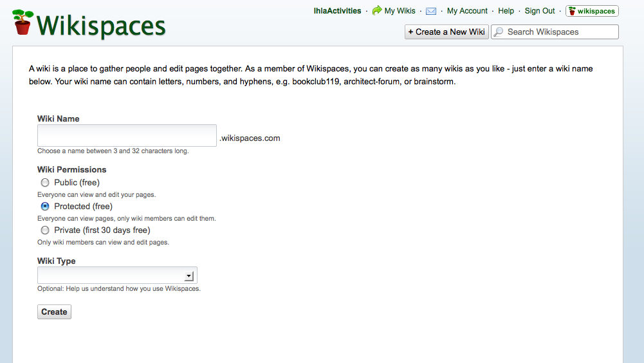
Task: Click the Wikispaces plant logo
Action: click(23, 23)
